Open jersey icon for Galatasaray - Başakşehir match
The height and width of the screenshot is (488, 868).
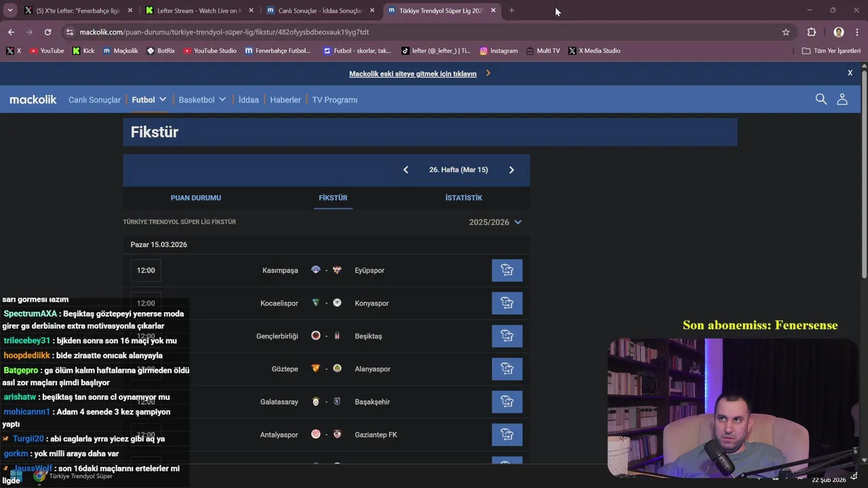[x=507, y=402]
